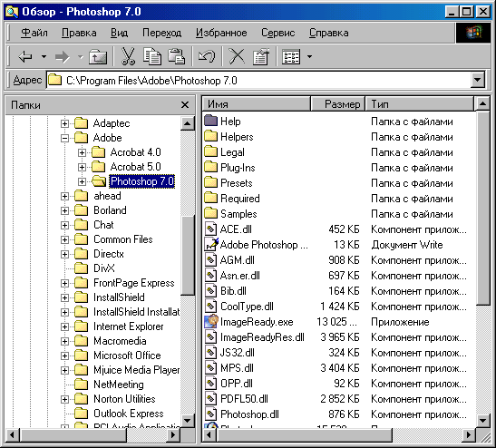Select the PDFL50.dll file icon
Viewport: 496px width, 448px height.
(x=210, y=399)
